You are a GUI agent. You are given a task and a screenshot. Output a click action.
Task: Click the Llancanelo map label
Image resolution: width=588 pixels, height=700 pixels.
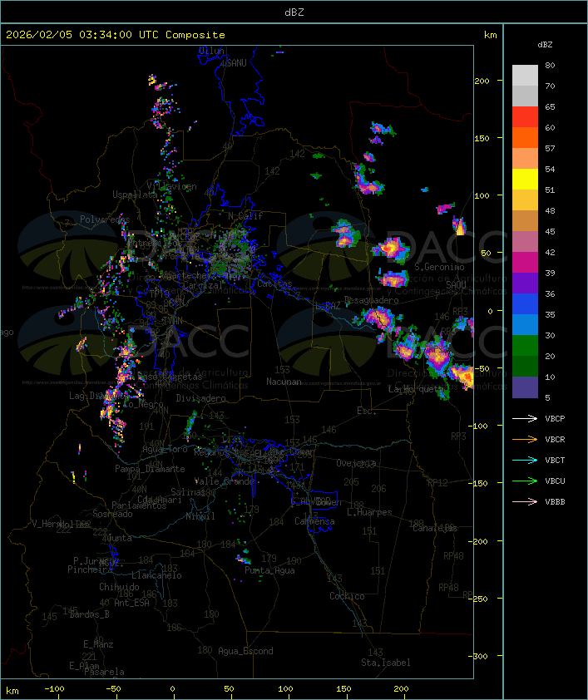[156, 575]
